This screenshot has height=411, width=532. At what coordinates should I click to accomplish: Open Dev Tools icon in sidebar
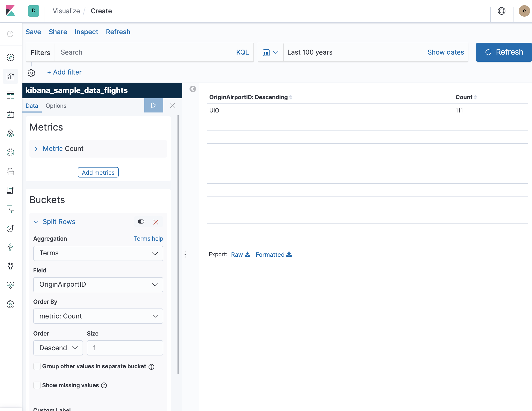coord(10,266)
